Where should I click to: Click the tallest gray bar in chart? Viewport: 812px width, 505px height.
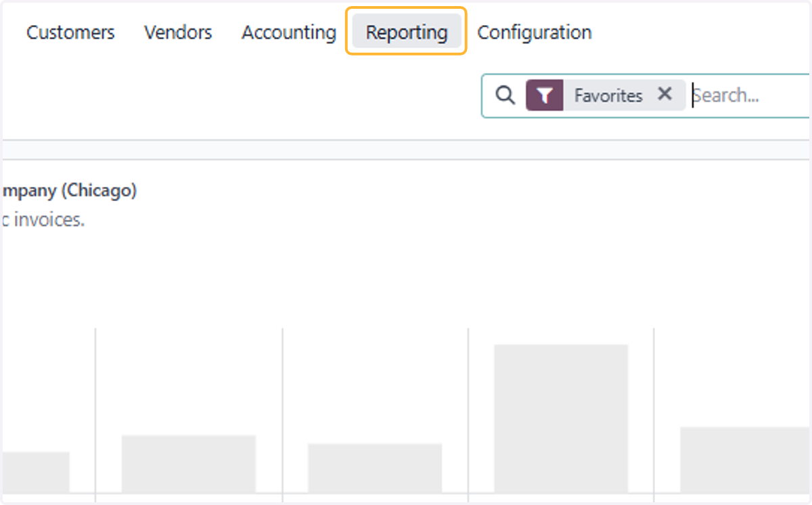tap(561, 418)
